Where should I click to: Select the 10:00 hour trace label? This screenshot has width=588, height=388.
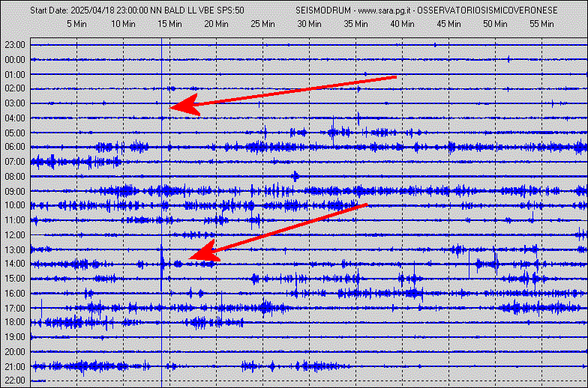pyautogui.click(x=15, y=205)
